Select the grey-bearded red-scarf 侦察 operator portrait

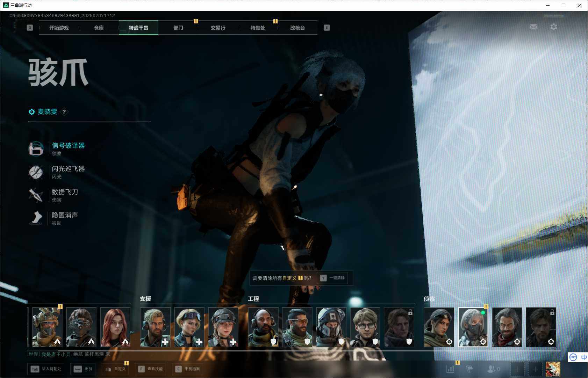tap(507, 327)
